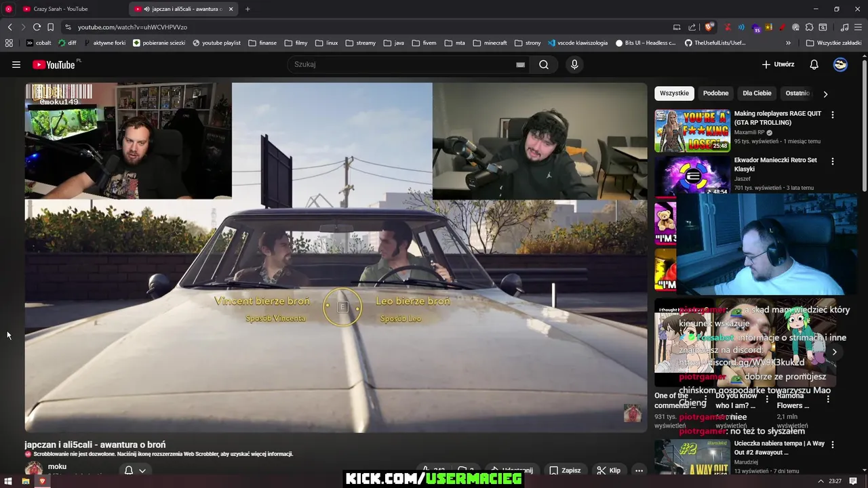This screenshot has height=488, width=868.
Task: Select the Wszystkie filter chip
Action: (674, 94)
